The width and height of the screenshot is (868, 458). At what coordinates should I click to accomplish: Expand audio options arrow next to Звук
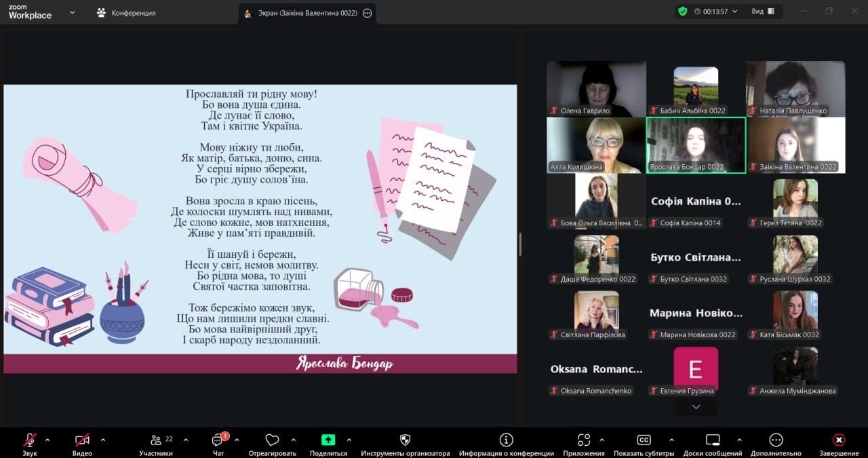(x=47, y=440)
